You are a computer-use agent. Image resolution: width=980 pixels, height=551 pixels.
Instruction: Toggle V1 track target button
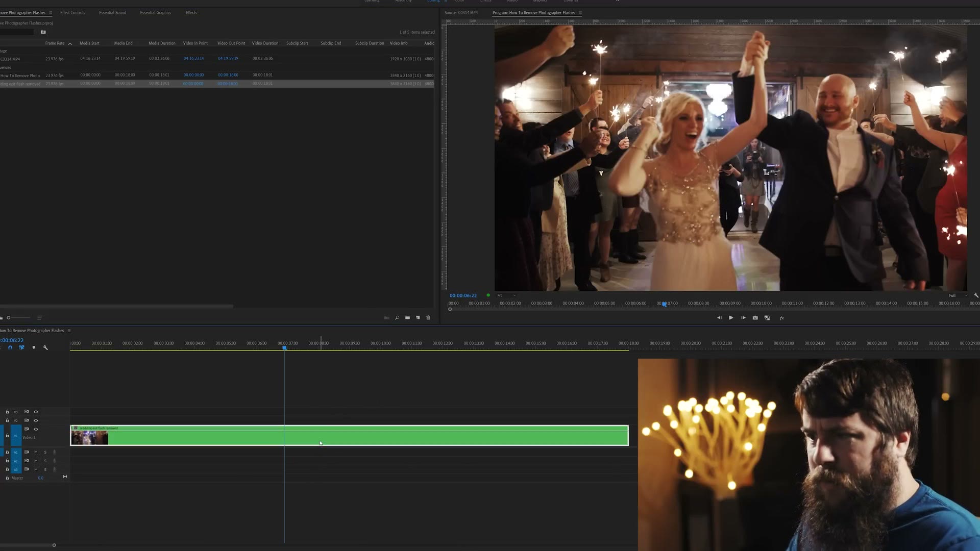16,436
